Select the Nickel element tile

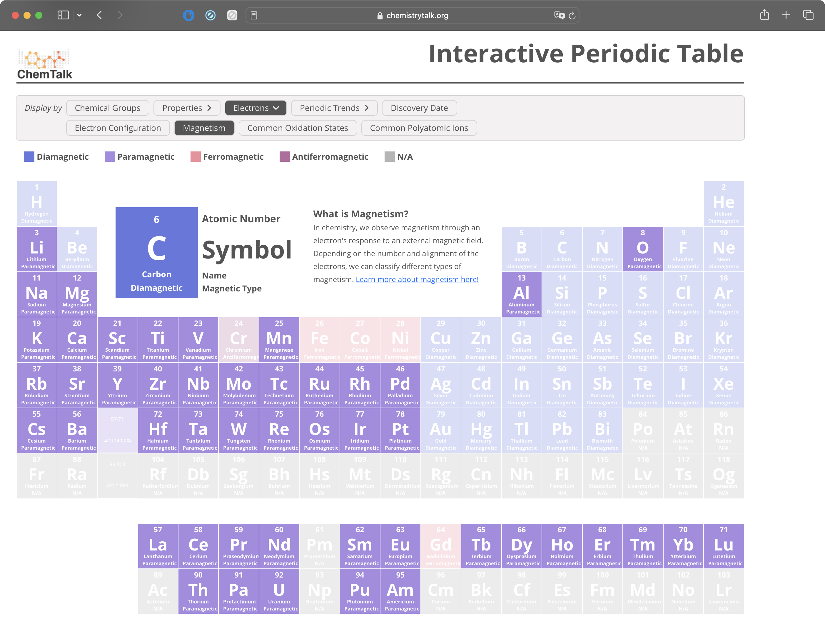click(400, 340)
